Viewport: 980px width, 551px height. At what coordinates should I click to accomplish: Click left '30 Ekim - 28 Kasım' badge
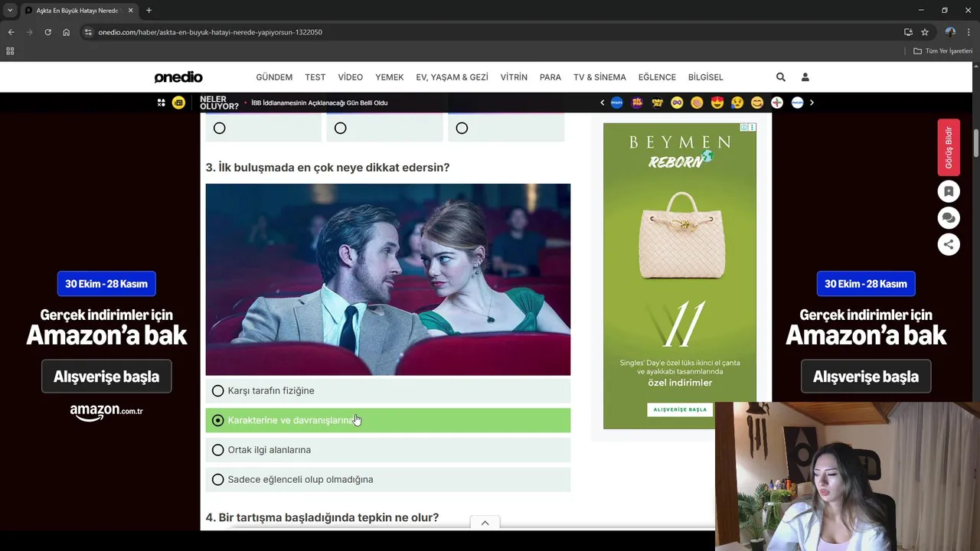[x=106, y=284]
